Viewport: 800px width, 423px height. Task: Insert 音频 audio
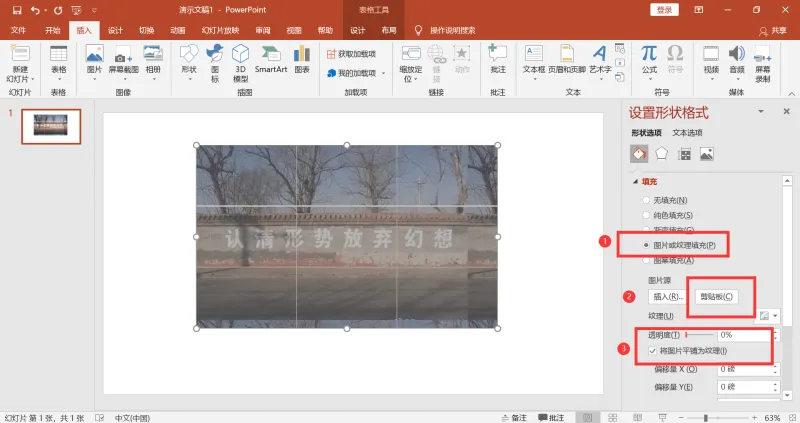pos(737,64)
